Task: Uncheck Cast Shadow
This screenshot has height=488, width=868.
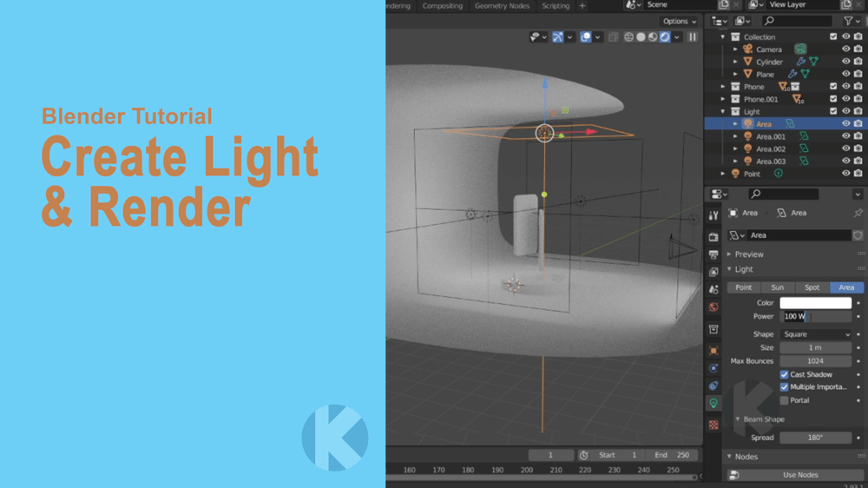Action: tap(785, 374)
